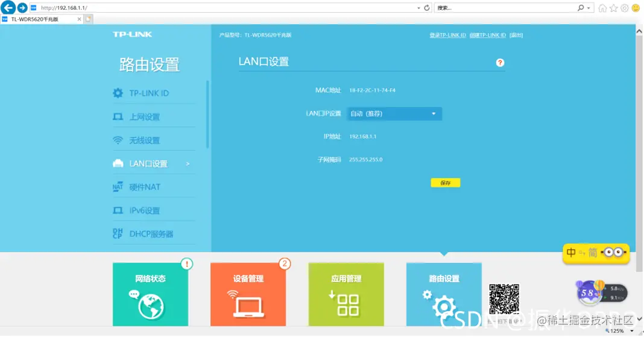Viewport: 644px width, 337px height.
Task: Click the gears icon in 路由设置 tile
Action: pyautogui.click(x=440, y=304)
